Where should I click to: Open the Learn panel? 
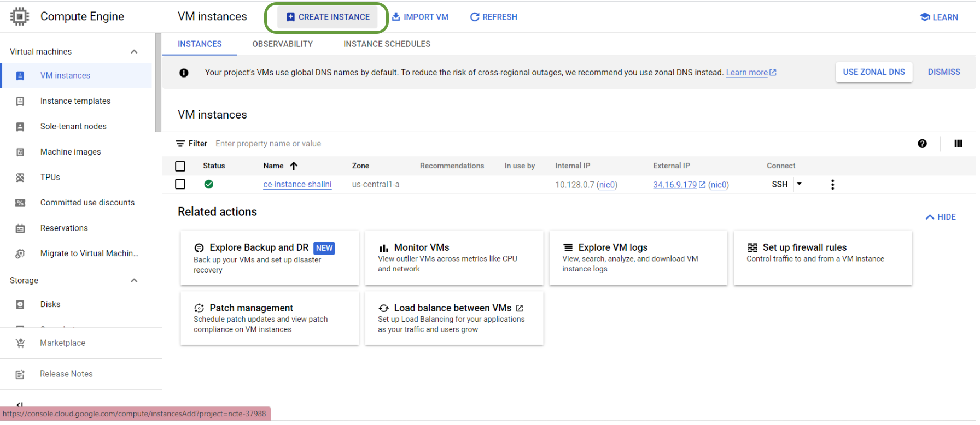click(939, 17)
